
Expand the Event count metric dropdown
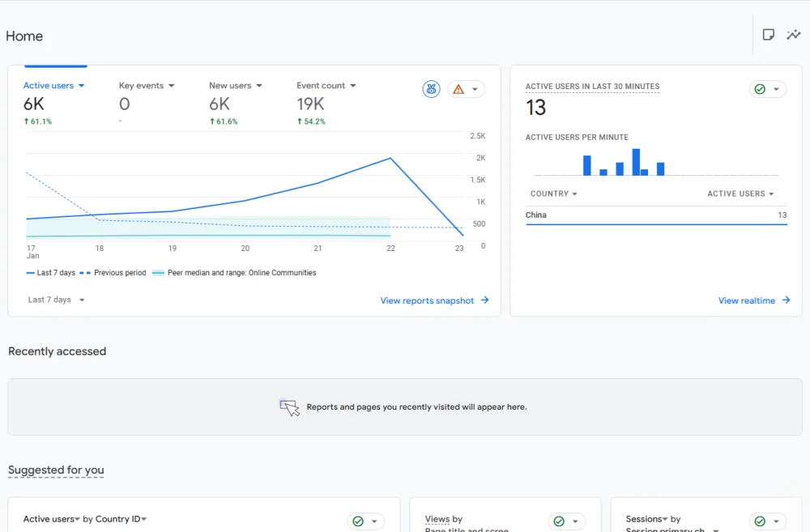[326, 86]
